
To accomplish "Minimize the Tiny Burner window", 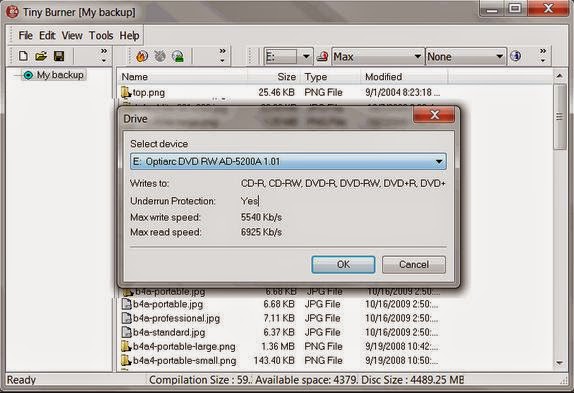I will click(x=492, y=8).
